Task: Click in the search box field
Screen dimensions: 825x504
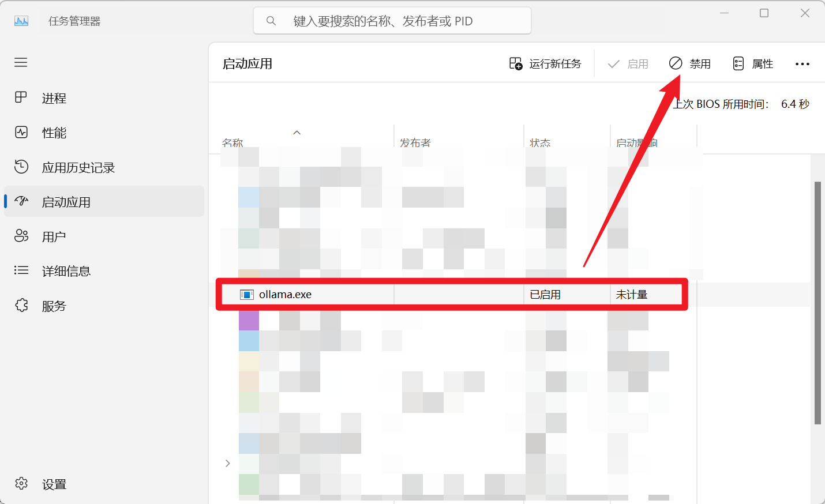Action: point(392,21)
